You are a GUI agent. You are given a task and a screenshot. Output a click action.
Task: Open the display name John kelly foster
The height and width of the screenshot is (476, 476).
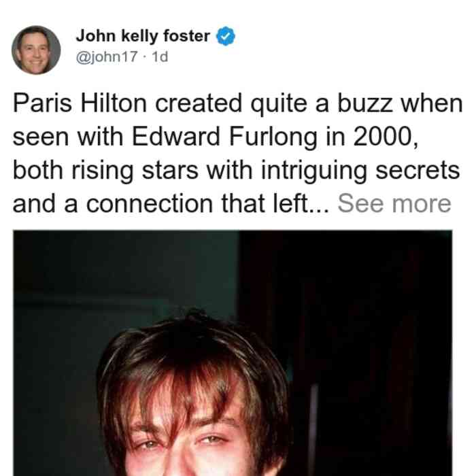(x=143, y=36)
